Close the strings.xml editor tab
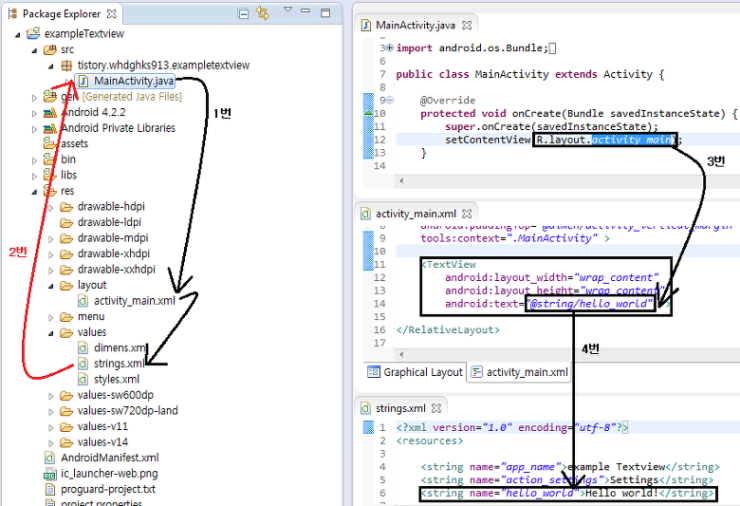740x506 pixels. [x=437, y=408]
